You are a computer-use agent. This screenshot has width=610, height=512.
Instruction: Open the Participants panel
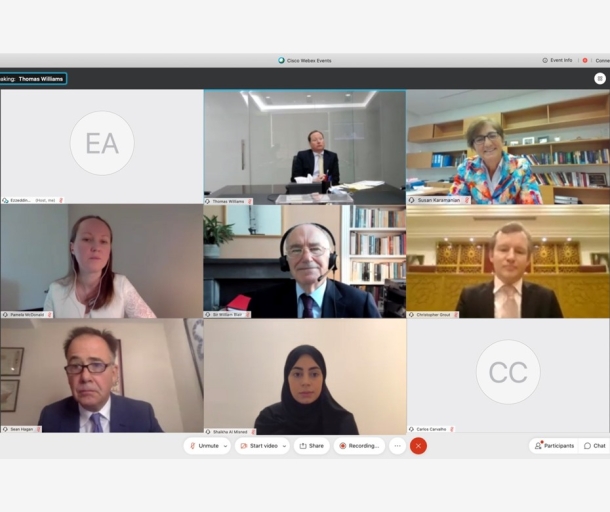click(x=554, y=446)
